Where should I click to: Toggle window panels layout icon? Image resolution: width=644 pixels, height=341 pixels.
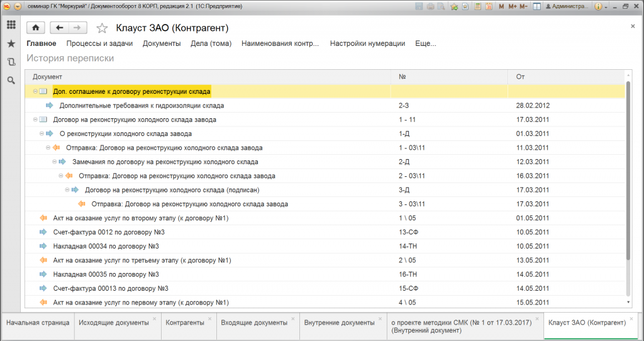coord(536,6)
